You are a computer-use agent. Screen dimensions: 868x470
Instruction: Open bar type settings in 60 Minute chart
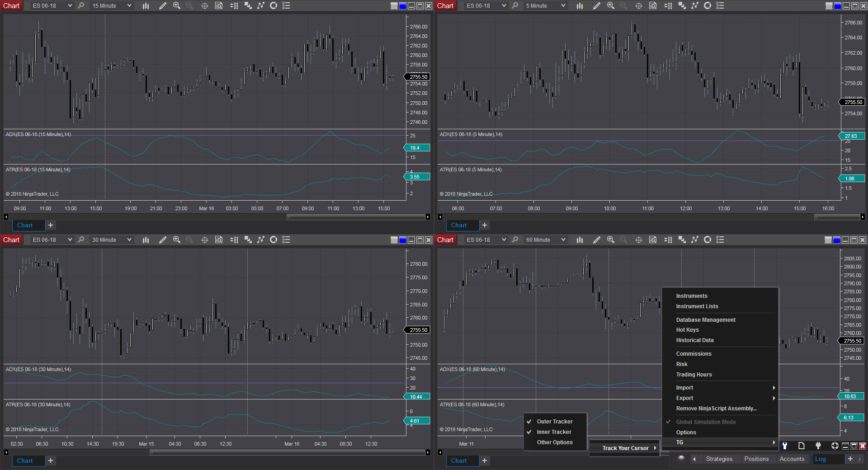580,240
